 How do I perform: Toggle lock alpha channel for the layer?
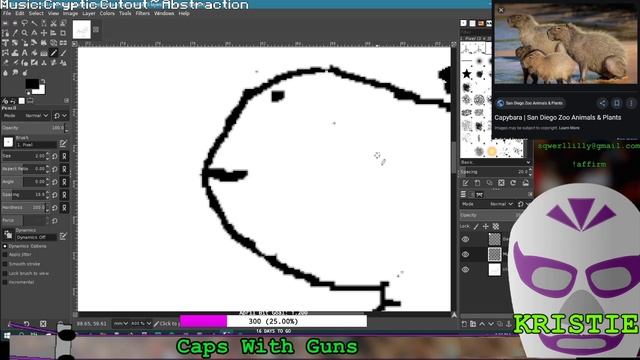[x=496, y=226]
